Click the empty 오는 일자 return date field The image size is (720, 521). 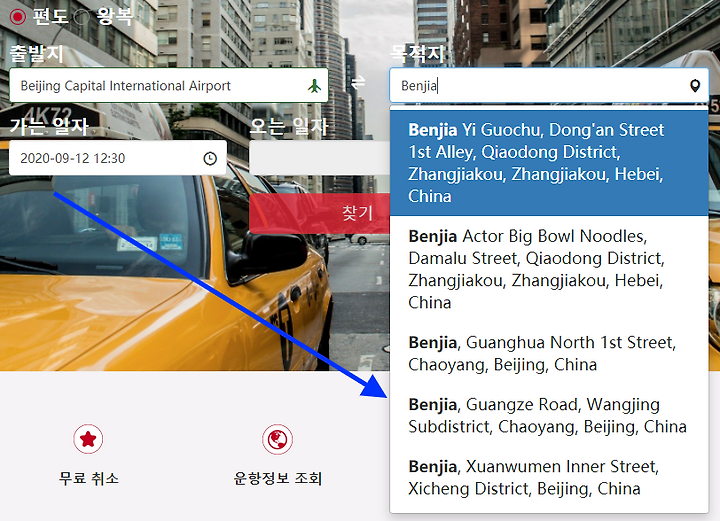pos(320,158)
